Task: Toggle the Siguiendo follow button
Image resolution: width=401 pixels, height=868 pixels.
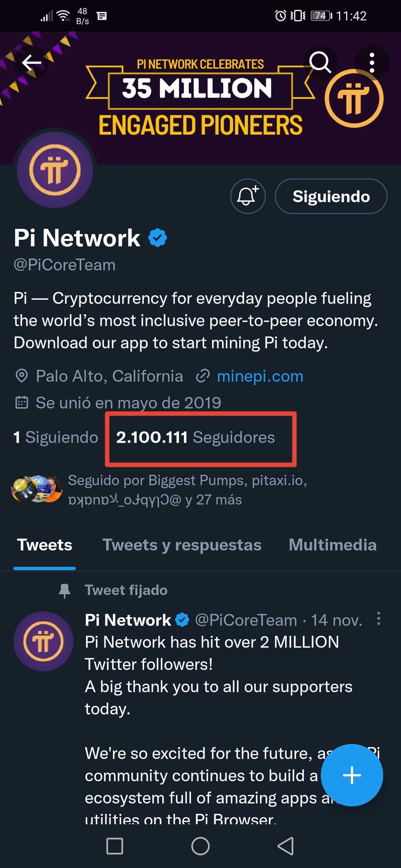Action: [x=331, y=196]
